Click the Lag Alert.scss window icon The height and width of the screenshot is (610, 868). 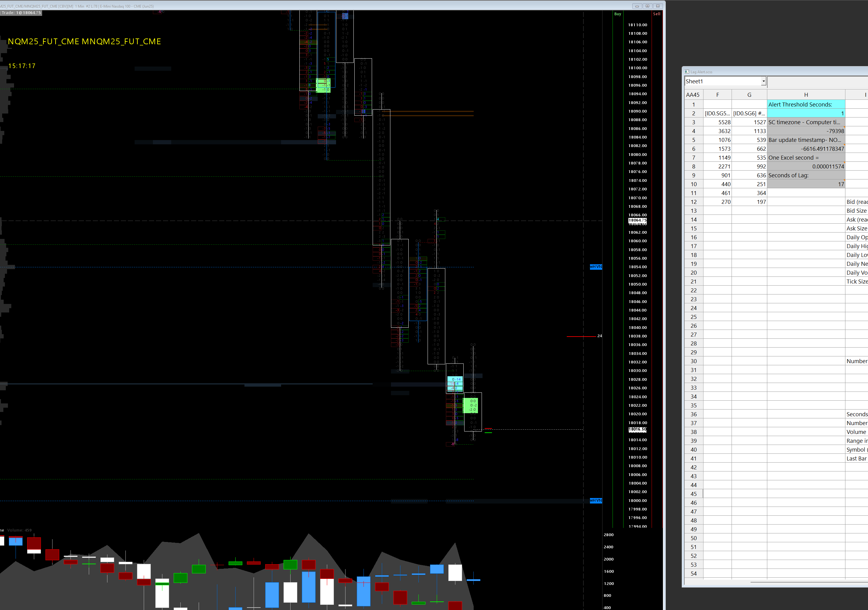[x=687, y=72]
